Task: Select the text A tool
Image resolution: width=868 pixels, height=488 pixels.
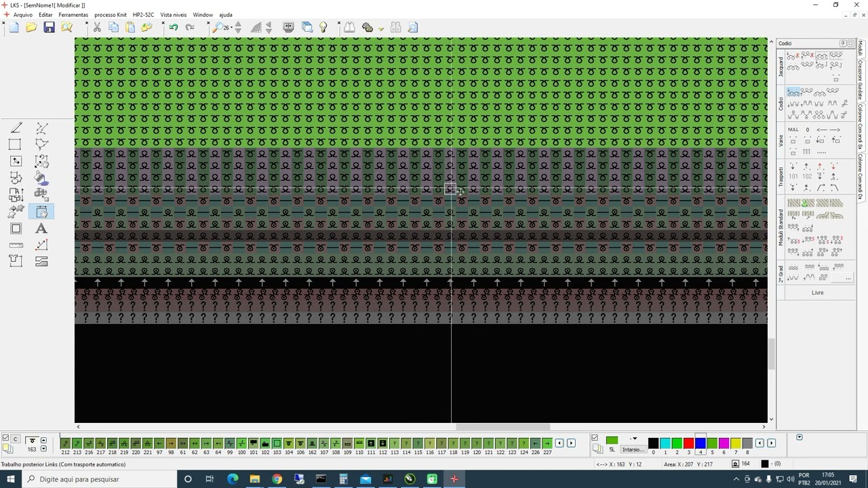Action: click(41, 228)
